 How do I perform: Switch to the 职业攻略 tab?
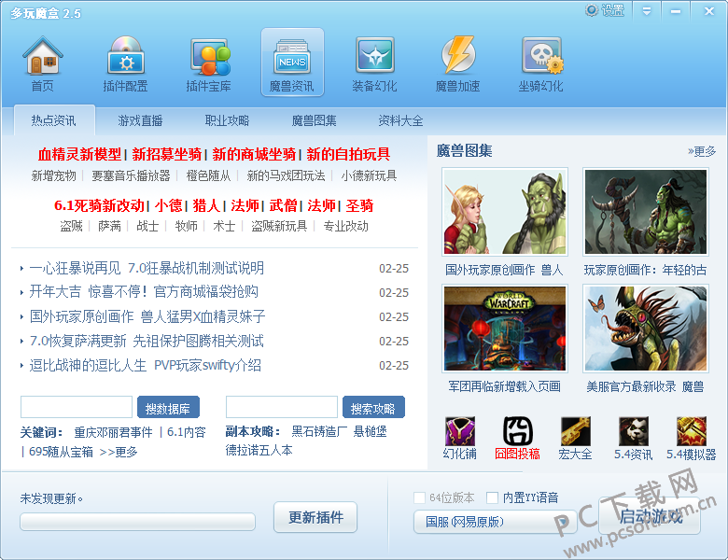[x=227, y=120]
